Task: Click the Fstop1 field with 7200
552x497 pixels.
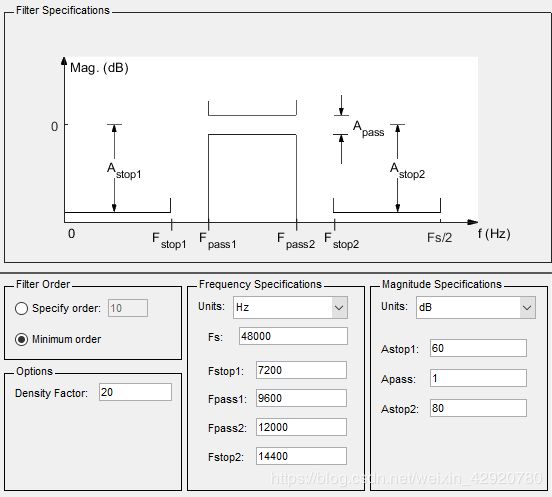Action: tap(301, 370)
